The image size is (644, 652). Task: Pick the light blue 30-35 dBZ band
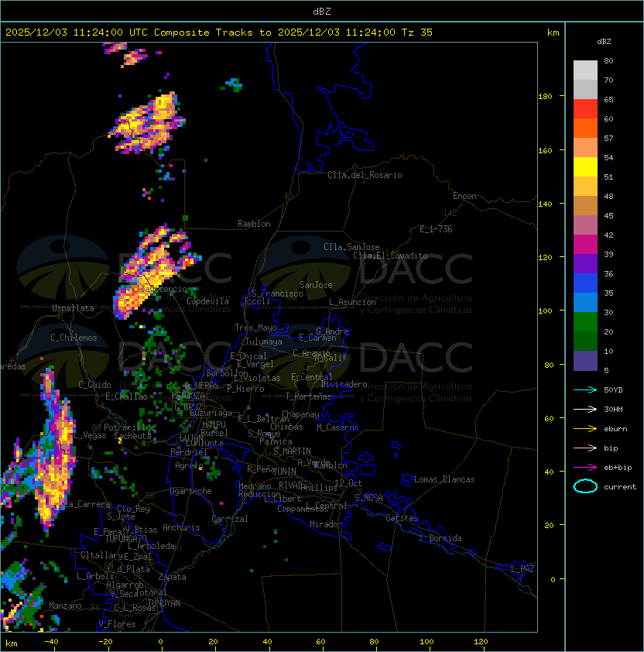click(x=585, y=302)
